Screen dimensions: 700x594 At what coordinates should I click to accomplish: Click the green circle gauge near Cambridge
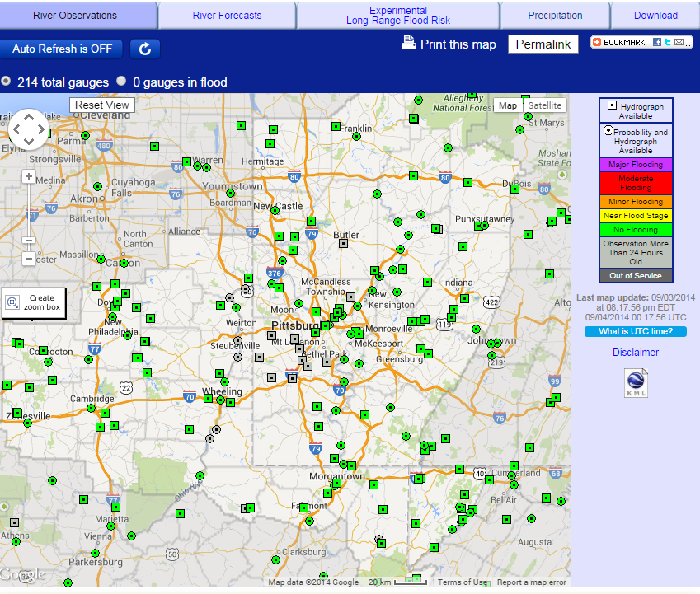pos(91,408)
